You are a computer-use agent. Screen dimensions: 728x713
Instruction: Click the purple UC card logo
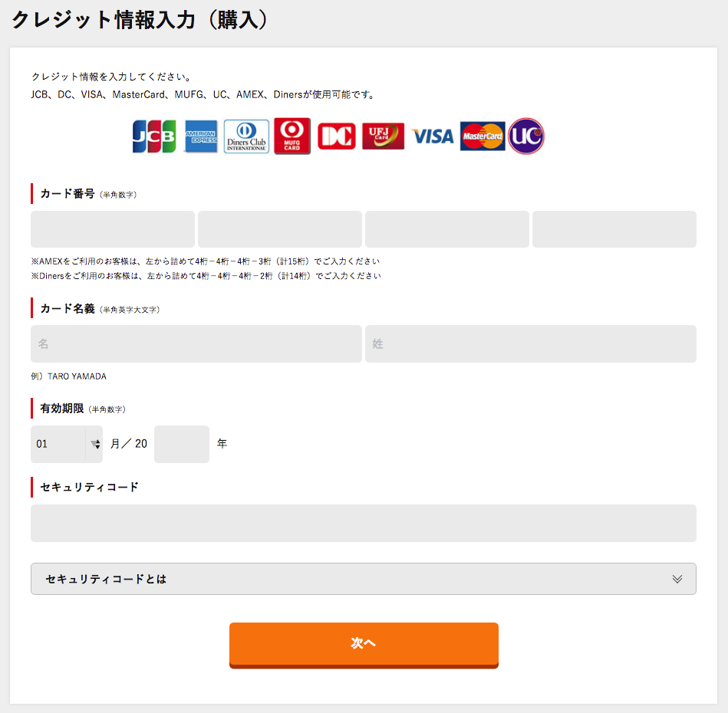click(x=526, y=136)
